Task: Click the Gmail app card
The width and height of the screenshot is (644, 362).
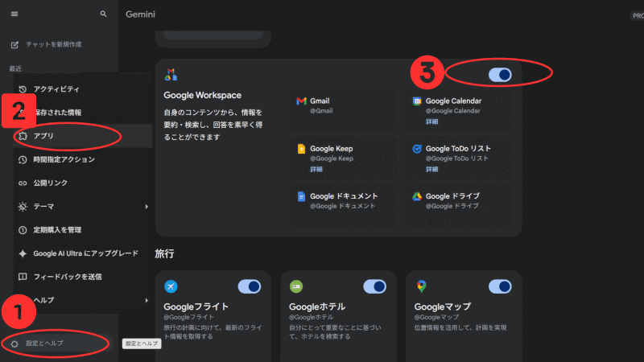Action: 344,110
